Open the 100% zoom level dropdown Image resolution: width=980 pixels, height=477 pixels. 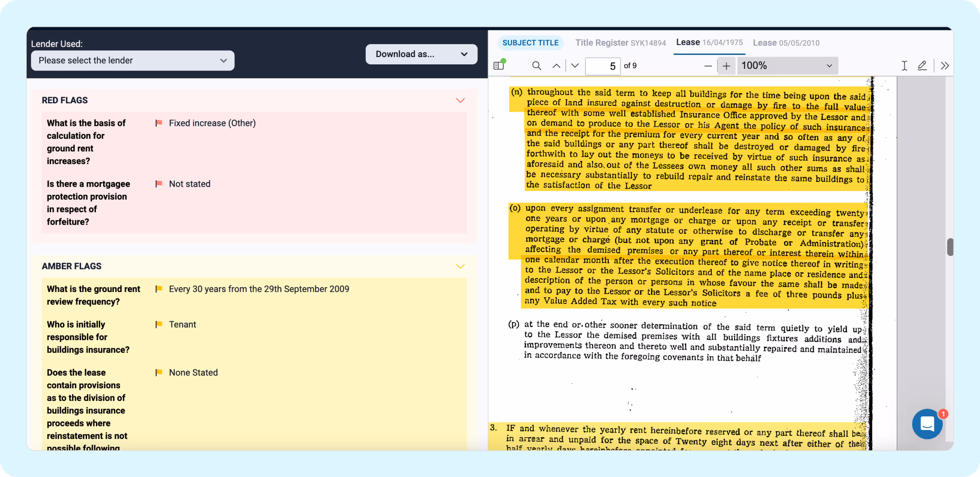(787, 66)
